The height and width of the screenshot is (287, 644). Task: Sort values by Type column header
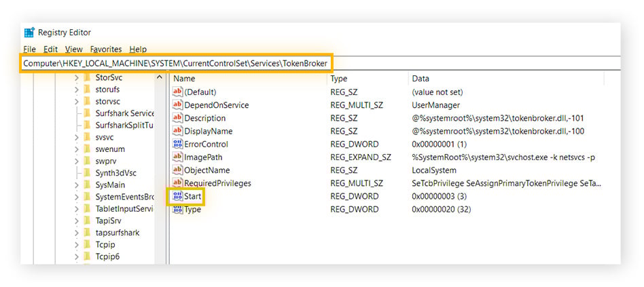(367, 79)
